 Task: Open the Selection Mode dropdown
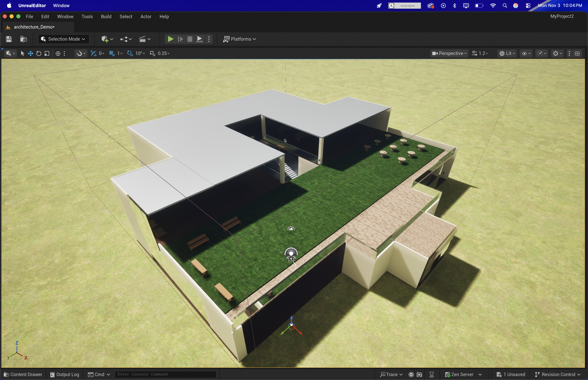pos(64,39)
